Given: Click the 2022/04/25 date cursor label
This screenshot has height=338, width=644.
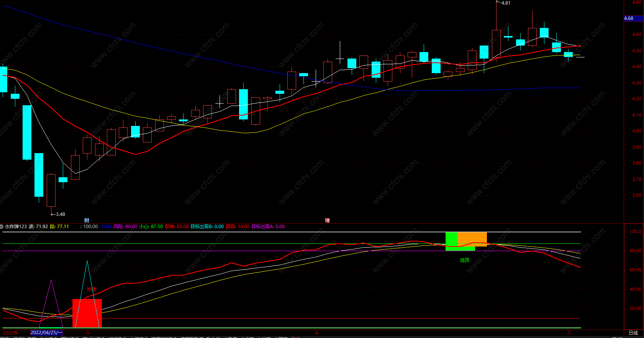Looking at the screenshot, I should point(46,333).
